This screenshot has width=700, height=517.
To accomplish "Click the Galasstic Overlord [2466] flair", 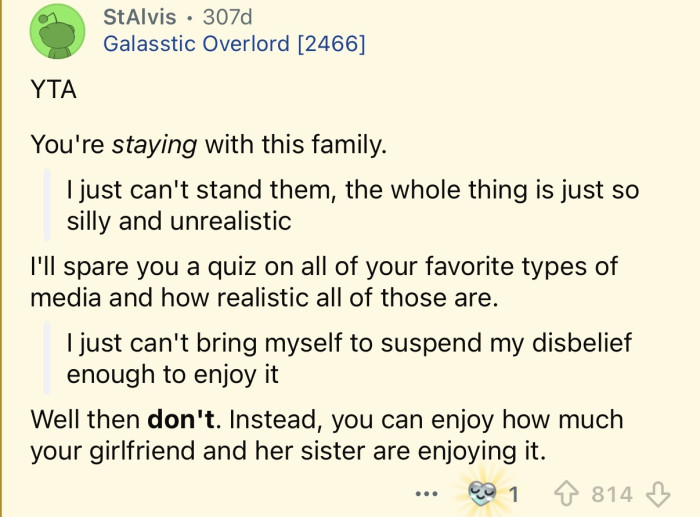I will pyautogui.click(x=235, y=43).
